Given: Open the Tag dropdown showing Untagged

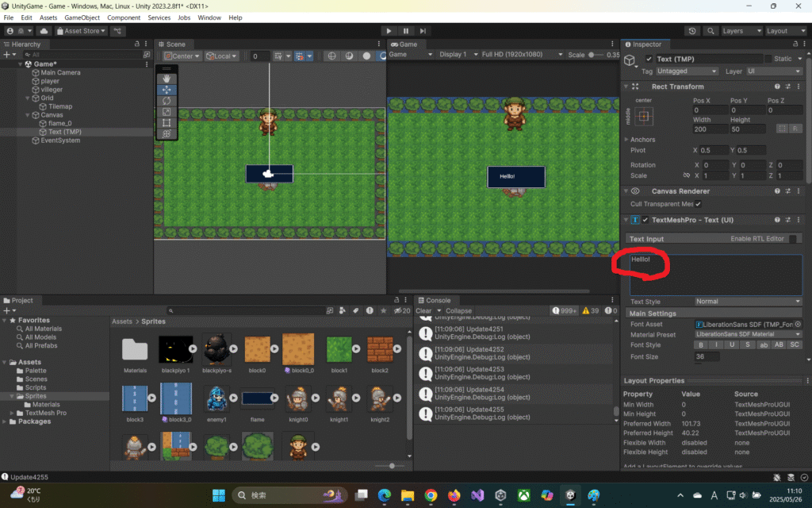Looking at the screenshot, I should [687, 71].
